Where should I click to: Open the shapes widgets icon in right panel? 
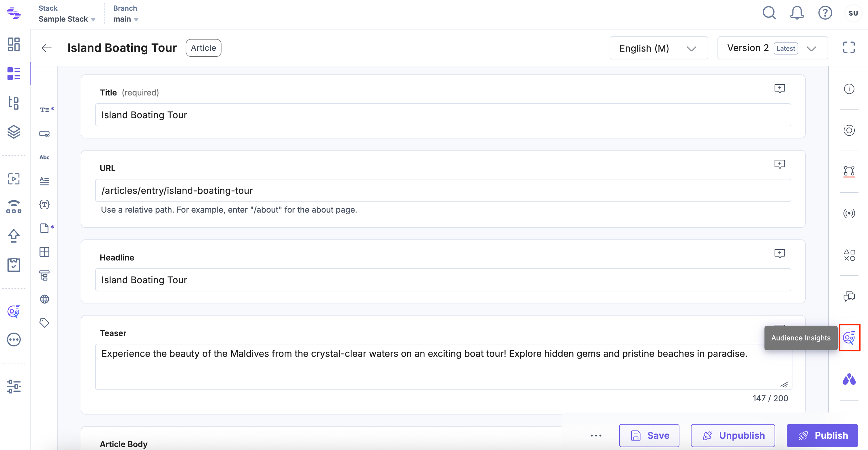[x=849, y=255]
